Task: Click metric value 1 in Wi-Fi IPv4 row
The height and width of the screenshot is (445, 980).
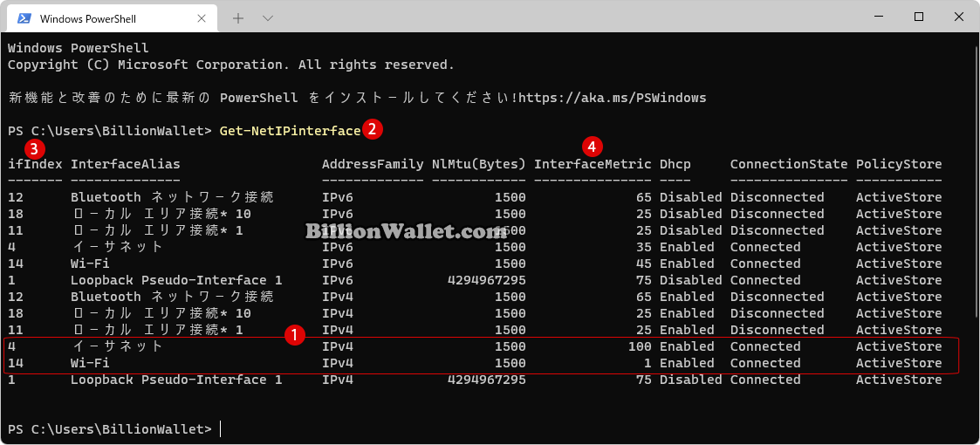Action: tap(648, 362)
